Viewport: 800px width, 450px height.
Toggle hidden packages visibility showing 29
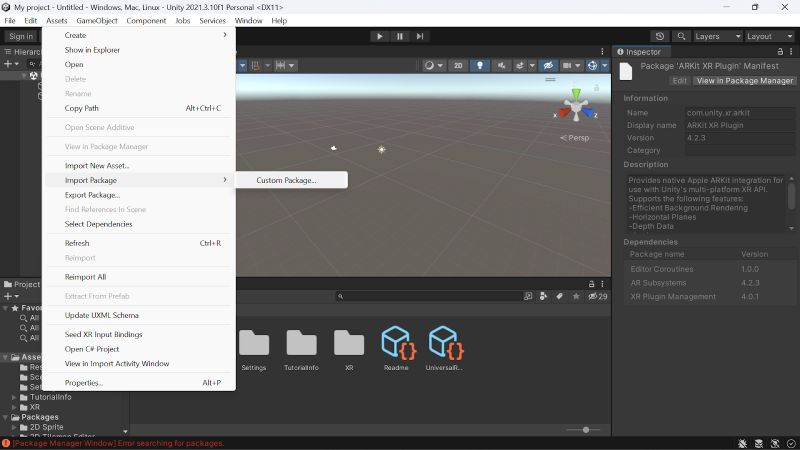coord(597,296)
